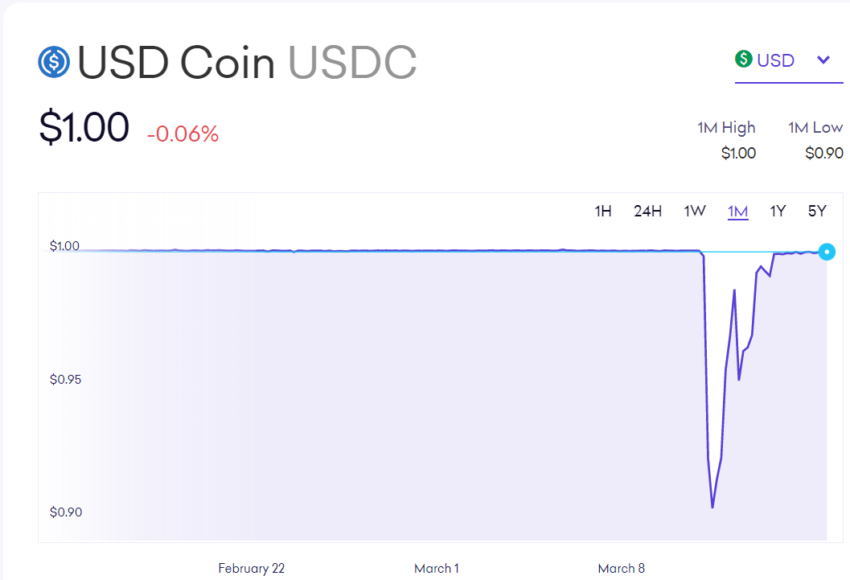Screen dimensions: 850x580
Task: Switch chart to 24H range
Action: point(647,211)
